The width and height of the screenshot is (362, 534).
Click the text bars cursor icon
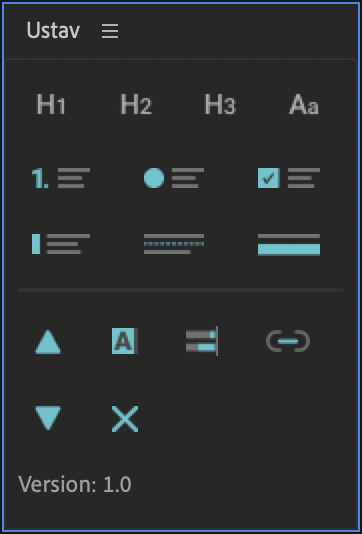tap(202, 341)
